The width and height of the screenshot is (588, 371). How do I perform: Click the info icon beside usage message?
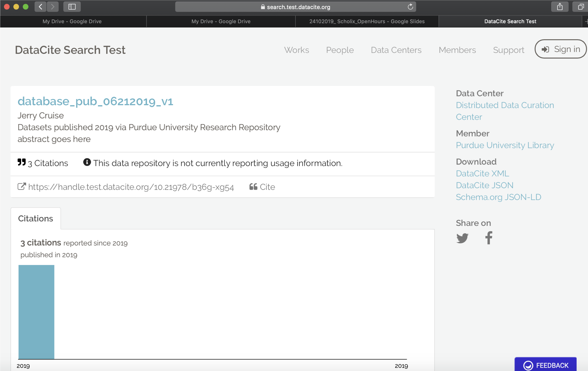click(87, 162)
